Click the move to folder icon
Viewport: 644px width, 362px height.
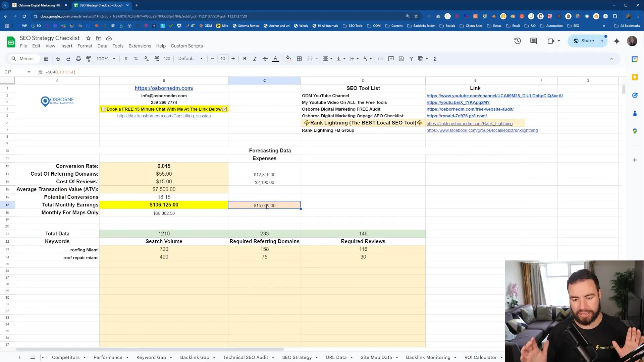coord(99,38)
